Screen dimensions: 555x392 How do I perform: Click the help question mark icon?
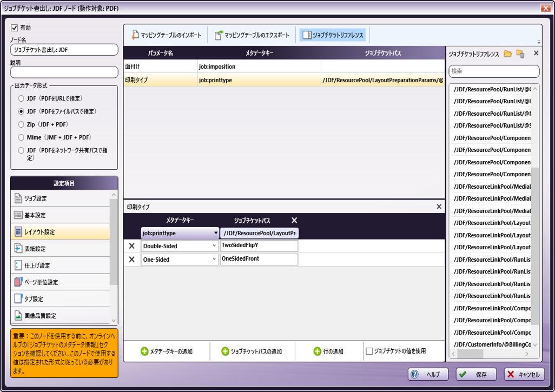(414, 374)
